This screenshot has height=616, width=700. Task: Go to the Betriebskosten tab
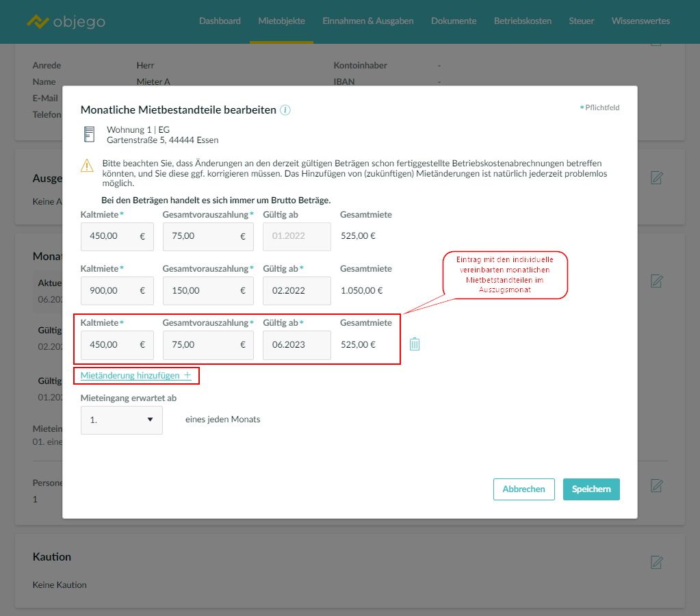(x=523, y=21)
